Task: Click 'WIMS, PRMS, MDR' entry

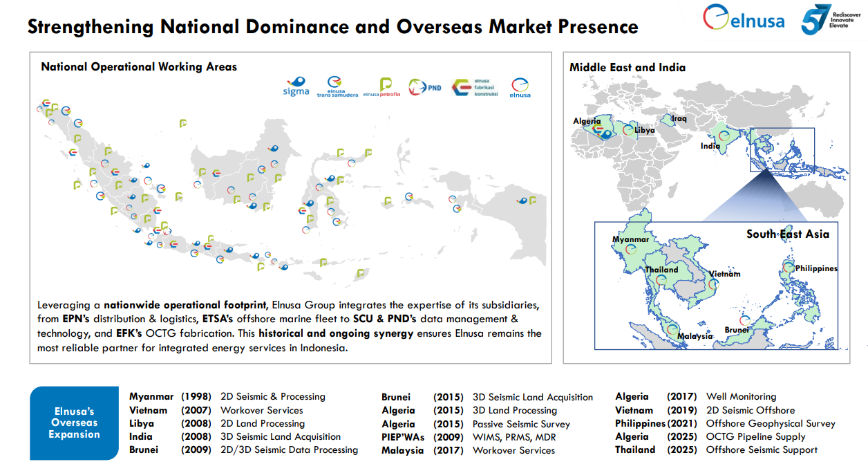Action: click(514, 437)
